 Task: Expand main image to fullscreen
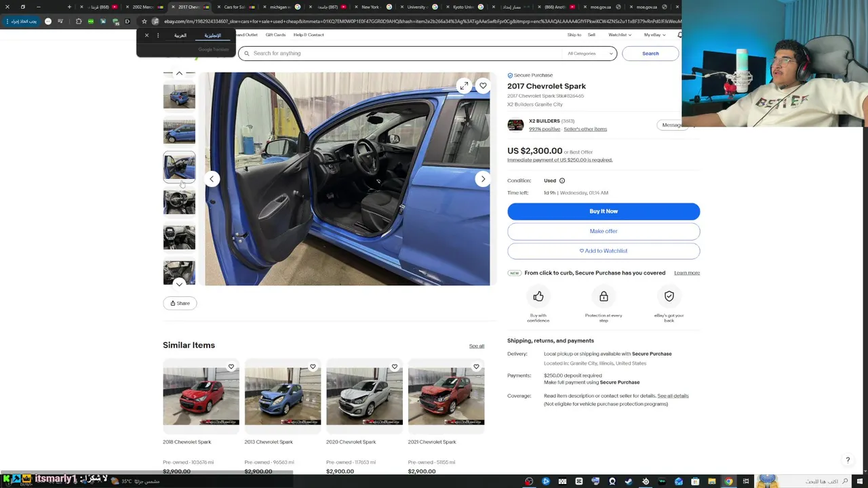(x=464, y=86)
